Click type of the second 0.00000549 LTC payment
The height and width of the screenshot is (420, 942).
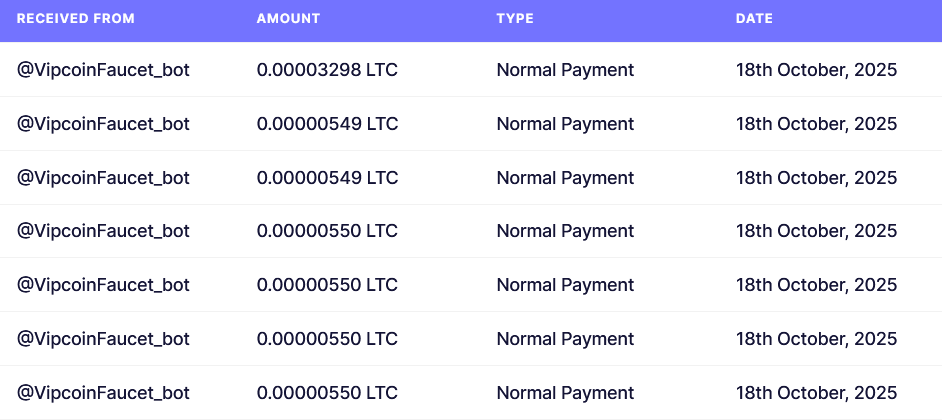(x=565, y=178)
